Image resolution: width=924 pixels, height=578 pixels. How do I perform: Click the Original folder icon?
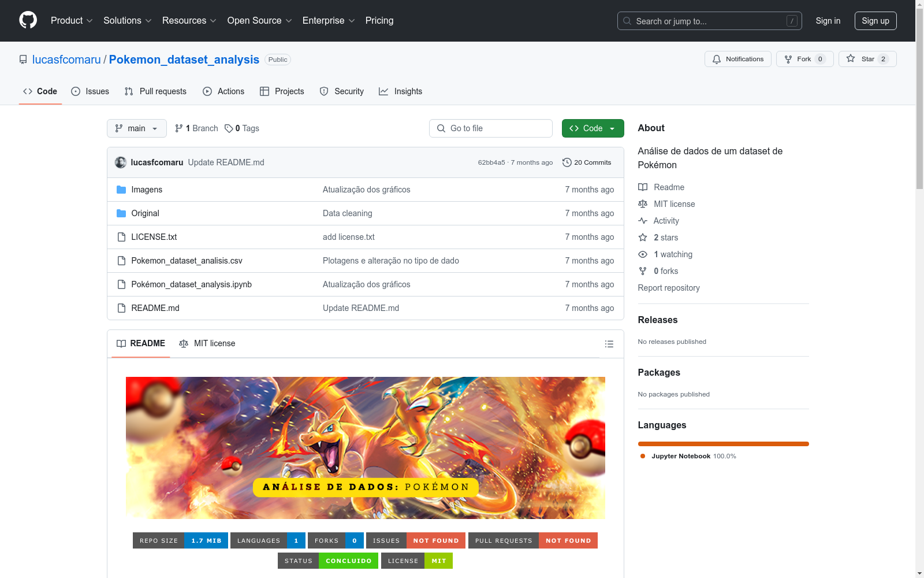[121, 213]
